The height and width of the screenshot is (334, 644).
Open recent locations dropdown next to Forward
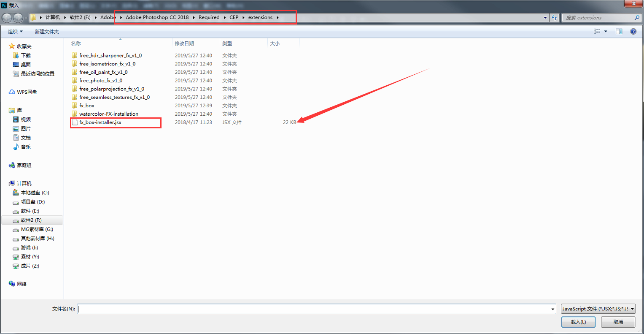(26, 18)
